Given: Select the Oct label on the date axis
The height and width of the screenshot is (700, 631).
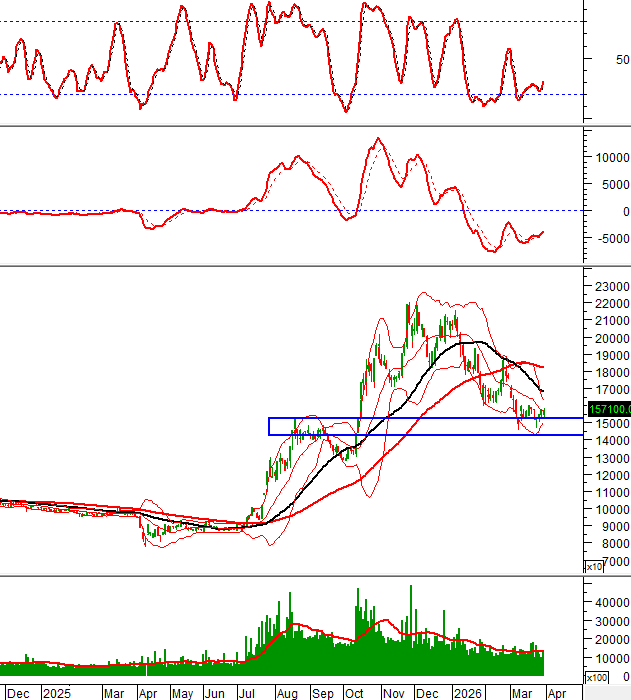Looking at the screenshot, I should pyautogui.click(x=355, y=692).
